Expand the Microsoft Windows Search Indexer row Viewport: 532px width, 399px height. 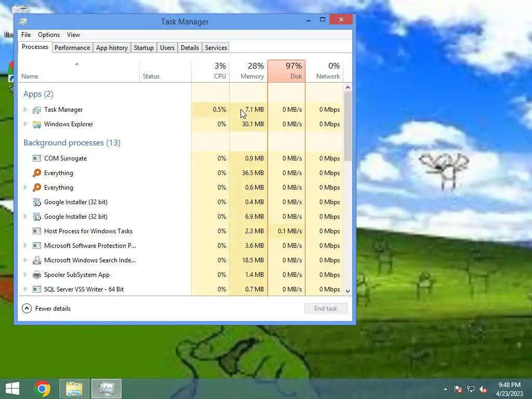(x=25, y=260)
